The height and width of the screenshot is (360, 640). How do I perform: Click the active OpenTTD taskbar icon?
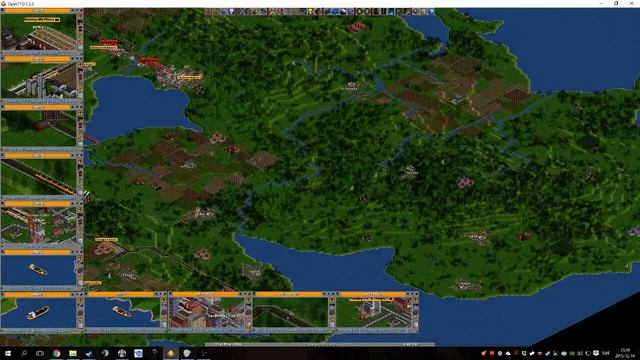point(171,353)
